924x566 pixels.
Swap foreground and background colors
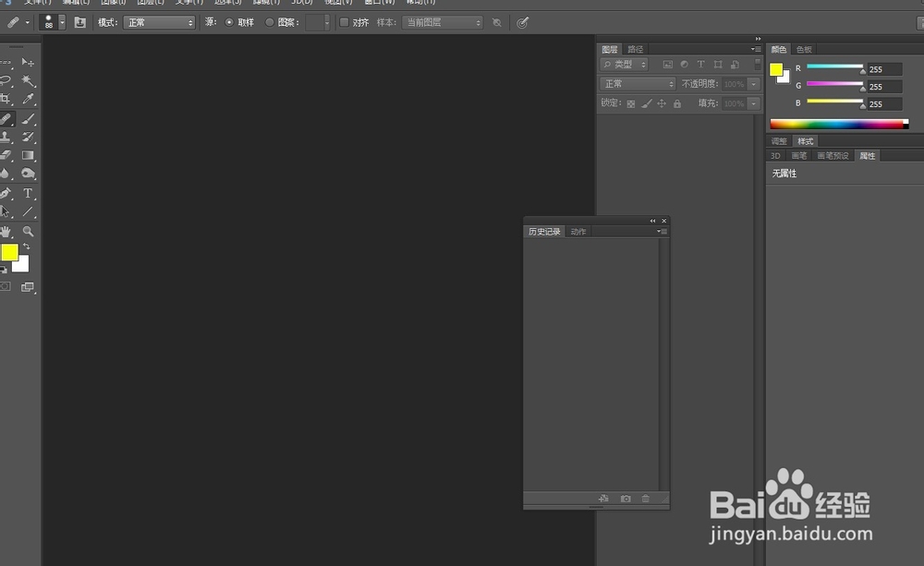click(x=27, y=247)
